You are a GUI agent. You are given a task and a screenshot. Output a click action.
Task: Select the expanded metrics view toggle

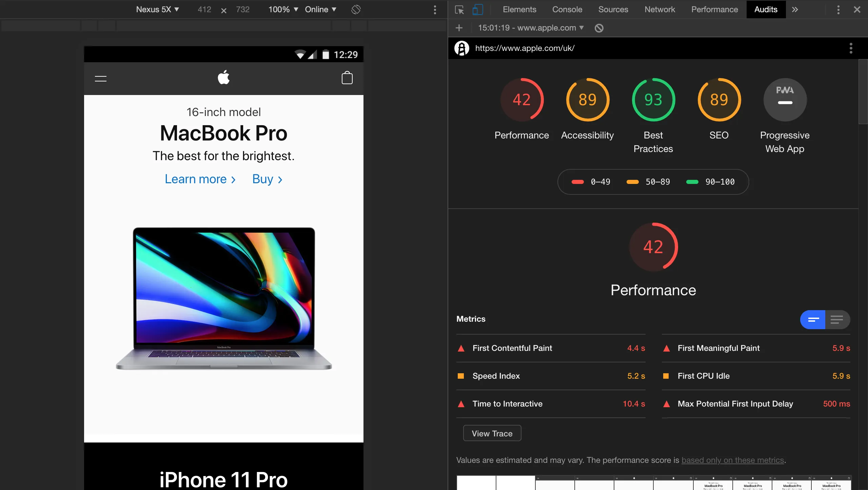[837, 320]
